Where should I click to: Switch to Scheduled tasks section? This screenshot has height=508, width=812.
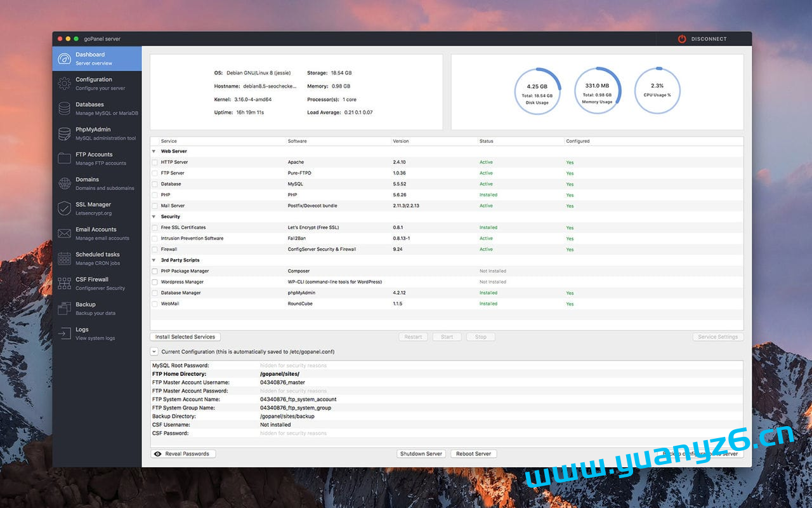click(97, 258)
